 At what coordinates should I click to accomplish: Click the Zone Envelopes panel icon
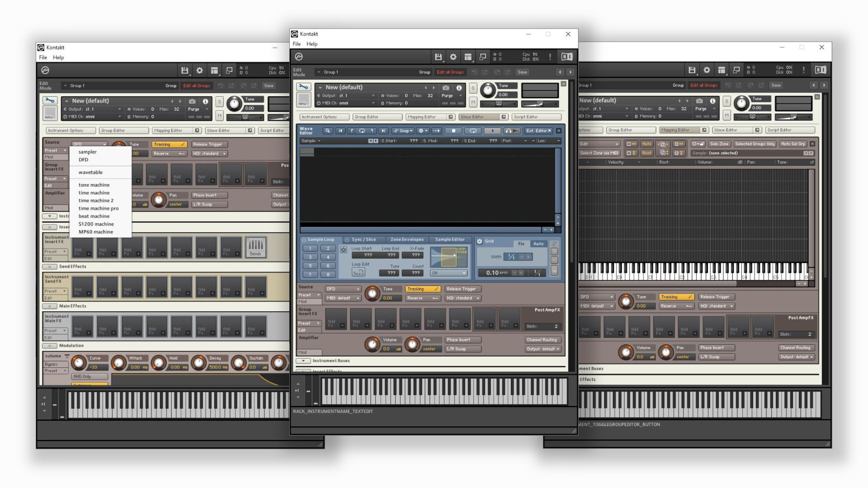coord(407,239)
